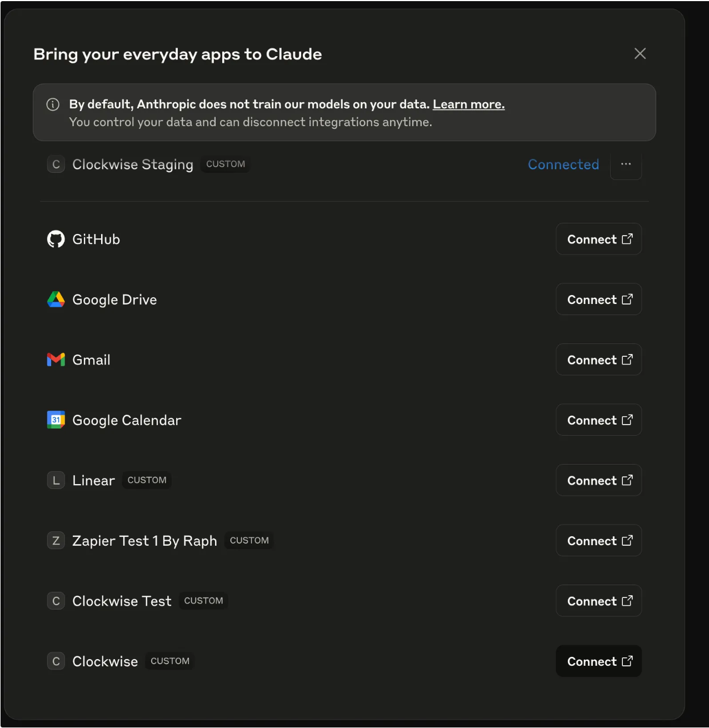Click the info icon in the data notice

pos(53,104)
